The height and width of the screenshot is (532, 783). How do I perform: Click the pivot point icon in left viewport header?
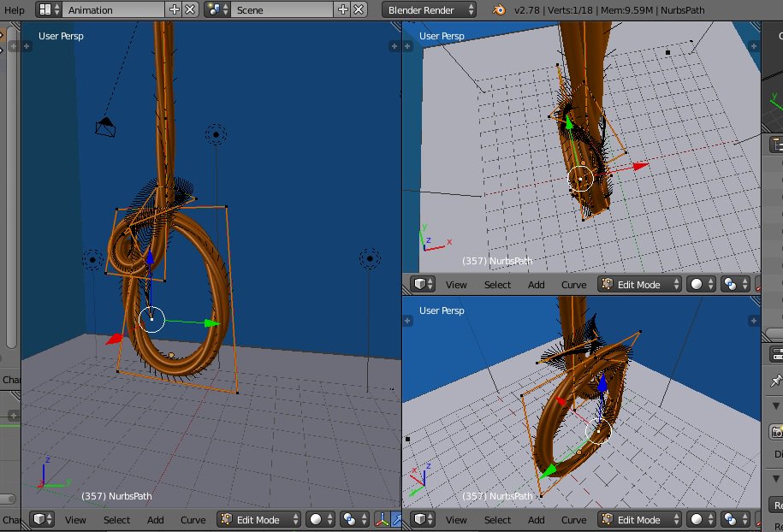pyautogui.click(x=348, y=520)
